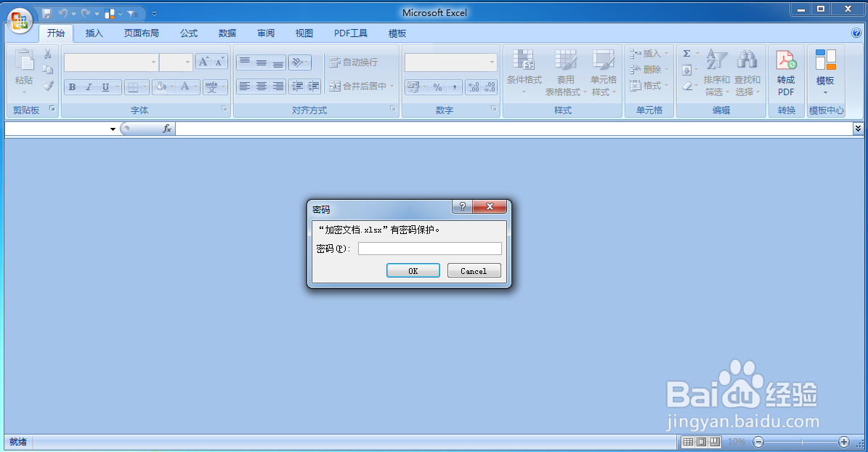Select Bottom Align icon
The width and height of the screenshot is (868, 452).
(278, 62)
